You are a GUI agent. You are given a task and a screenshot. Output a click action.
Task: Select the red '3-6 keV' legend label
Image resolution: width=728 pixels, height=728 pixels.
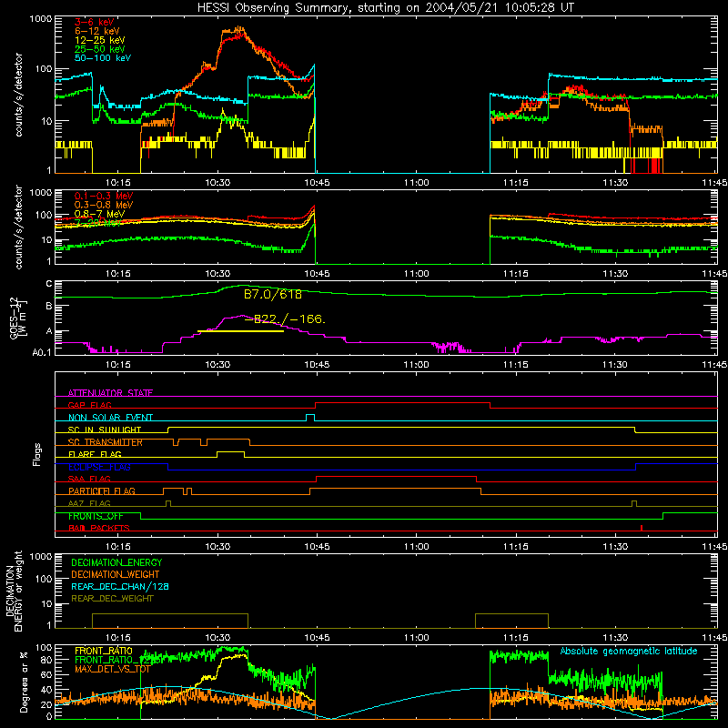[x=94, y=22]
